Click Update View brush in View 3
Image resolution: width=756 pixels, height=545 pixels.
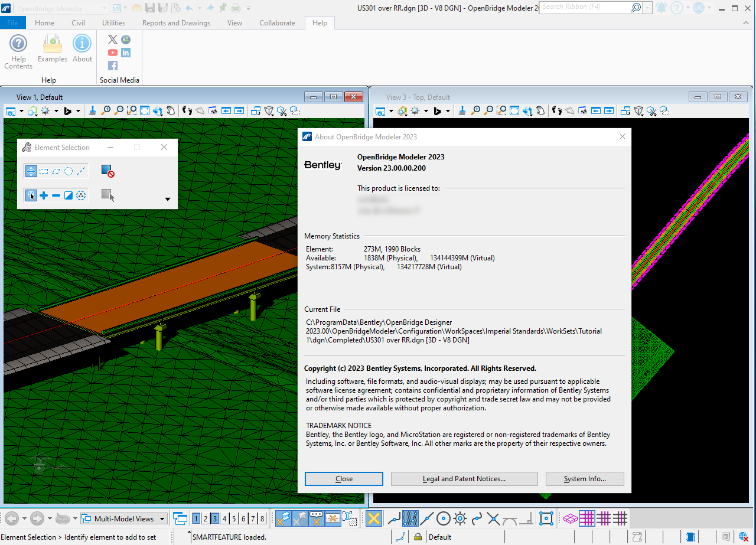[x=462, y=110]
